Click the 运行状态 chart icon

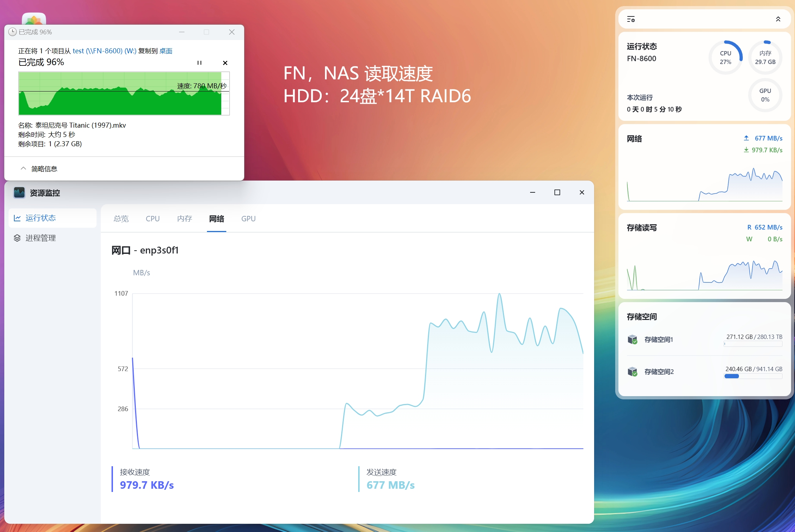coord(17,218)
